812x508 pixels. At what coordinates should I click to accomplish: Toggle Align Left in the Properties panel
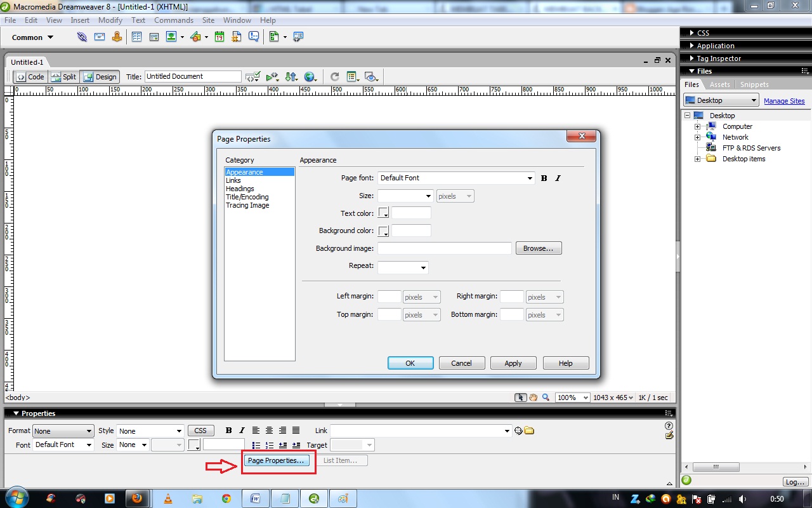click(x=256, y=431)
